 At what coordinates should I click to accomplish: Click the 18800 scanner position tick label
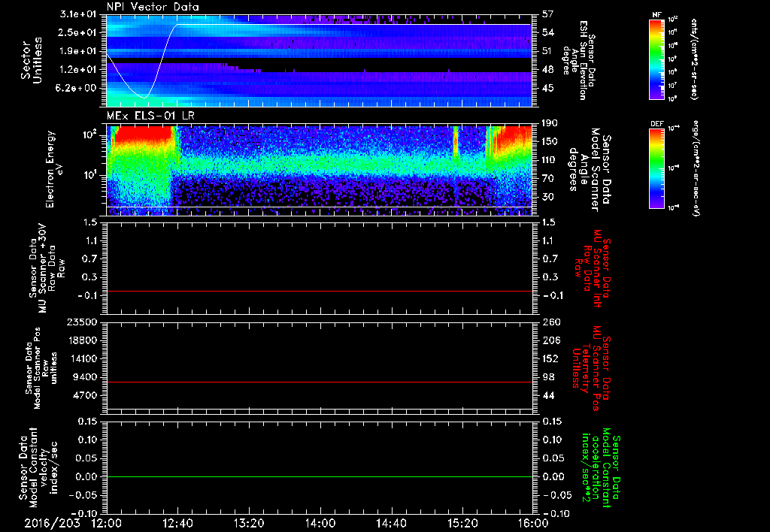(83, 340)
